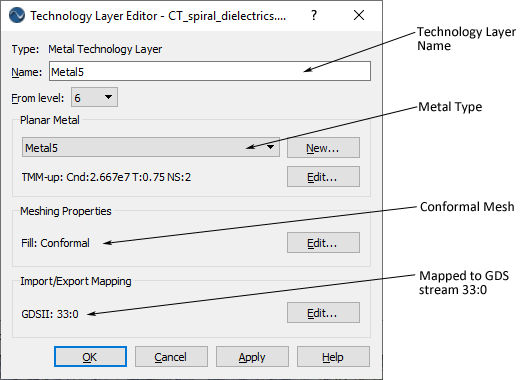Click New... to create a metal type
Viewport: 520px width, 380px height.
[x=323, y=148]
